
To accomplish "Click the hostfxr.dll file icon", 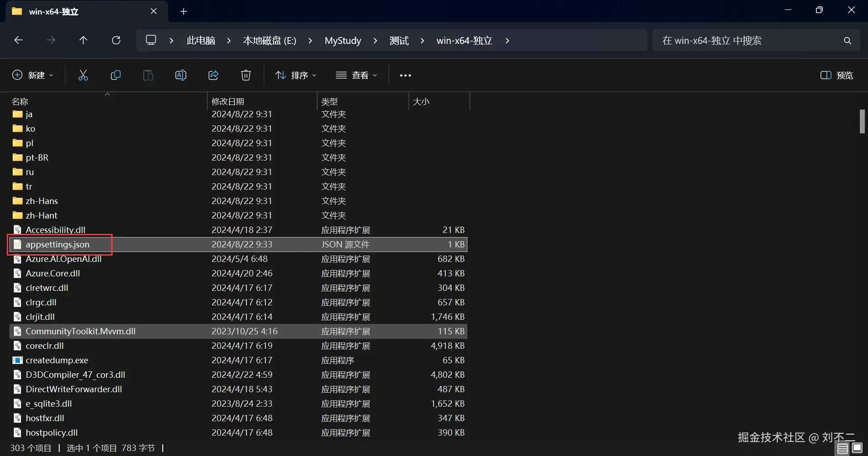I will 18,418.
